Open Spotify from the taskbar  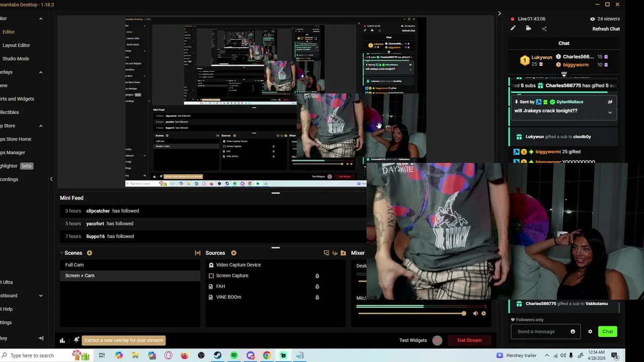coord(234,355)
